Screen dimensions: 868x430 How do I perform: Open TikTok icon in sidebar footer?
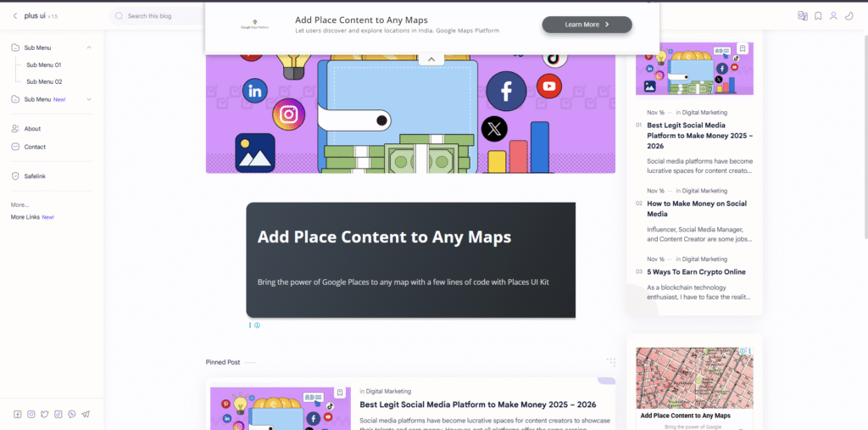[58, 414]
